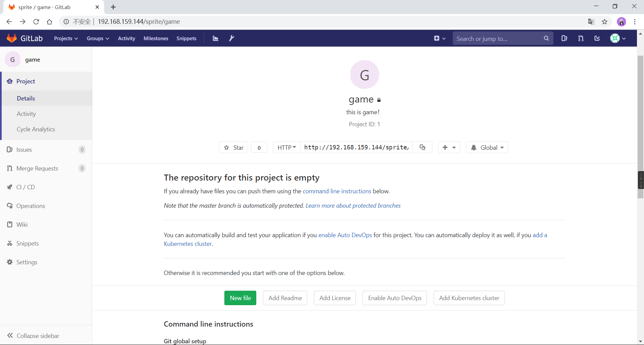Click the repository URL text field
This screenshot has width=644, height=345.
point(357,147)
